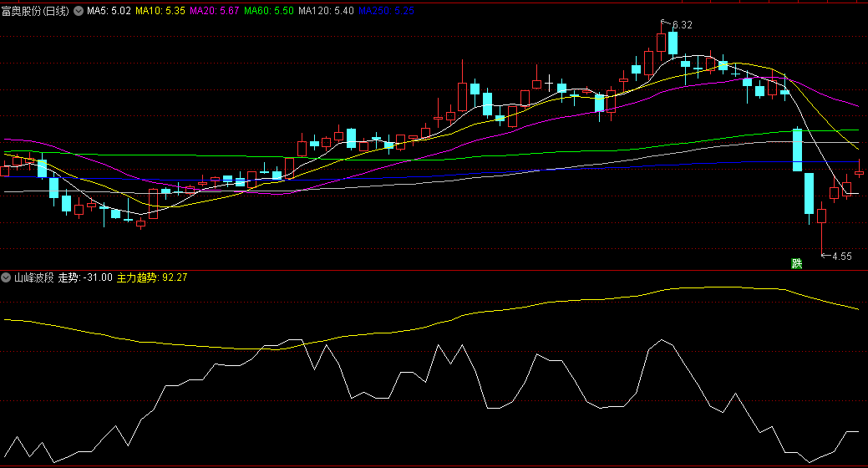Image resolution: width=868 pixels, height=468 pixels.
Task: Select the MA120: 5.40 label
Action: pyautogui.click(x=326, y=11)
